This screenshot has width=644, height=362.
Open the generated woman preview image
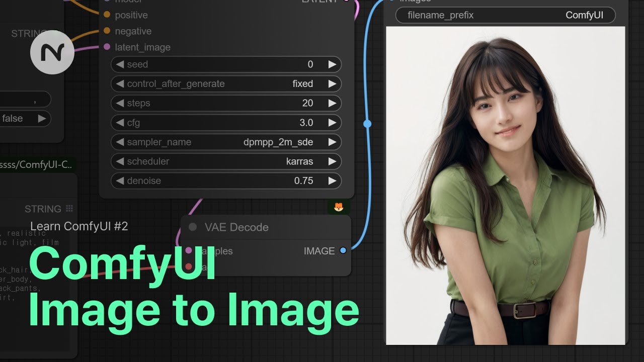[x=506, y=186]
